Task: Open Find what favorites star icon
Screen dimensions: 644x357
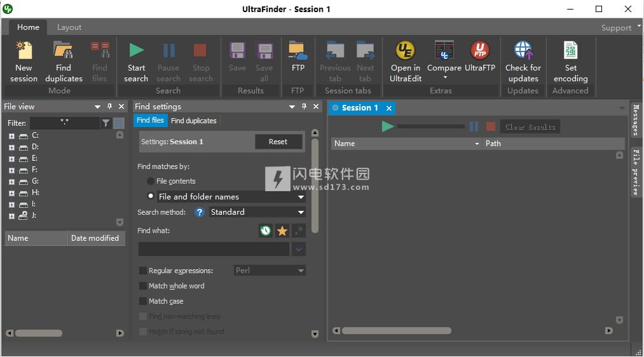Action: (x=282, y=231)
